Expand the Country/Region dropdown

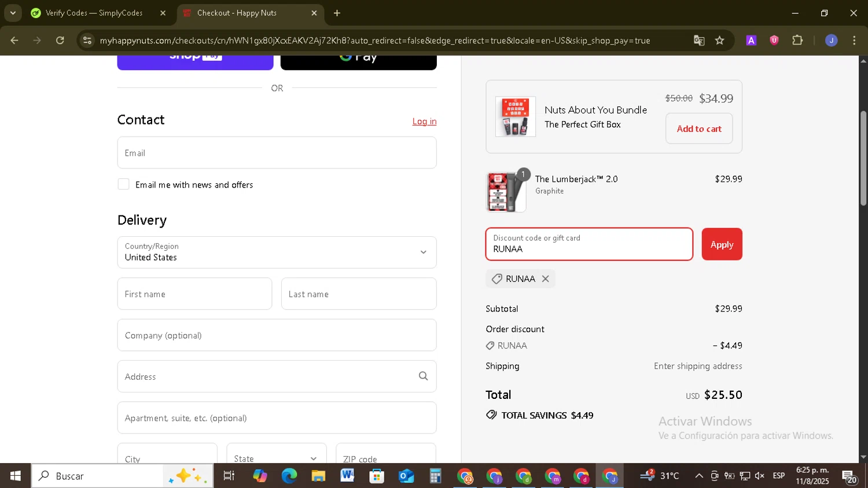pyautogui.click(x=277, y=252)
